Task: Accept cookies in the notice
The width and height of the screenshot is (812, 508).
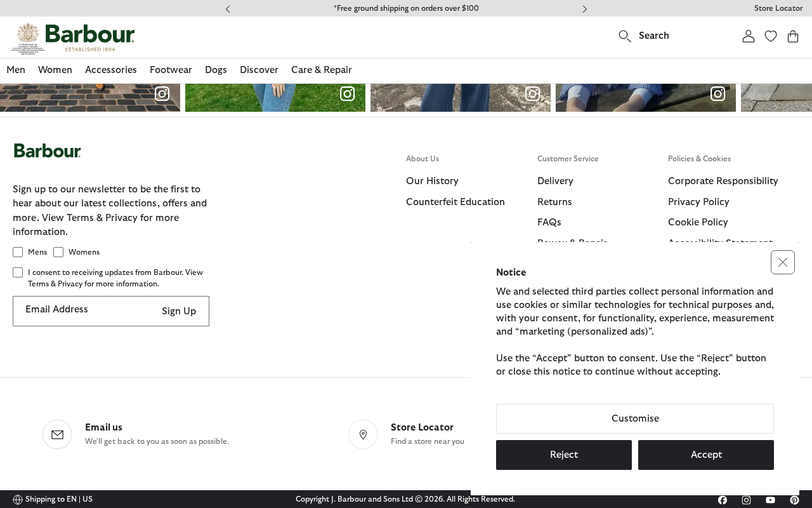Action: click(x=706, y=455)
